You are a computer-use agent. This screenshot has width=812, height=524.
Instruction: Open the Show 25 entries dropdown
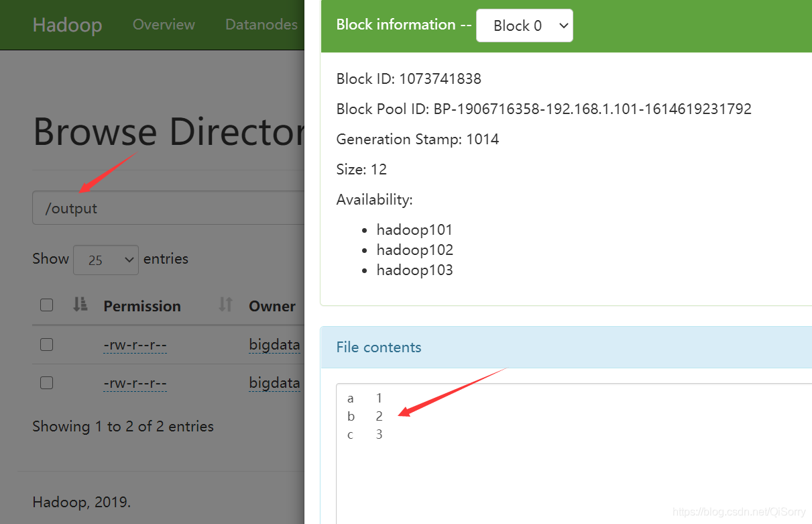pyautogui.click(x=106, y=260)
